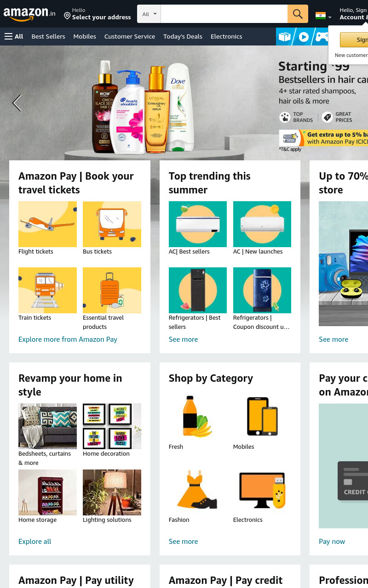Go to Customer Service menu item
This screenshot has height=588, width=368.
coord(130,36)
